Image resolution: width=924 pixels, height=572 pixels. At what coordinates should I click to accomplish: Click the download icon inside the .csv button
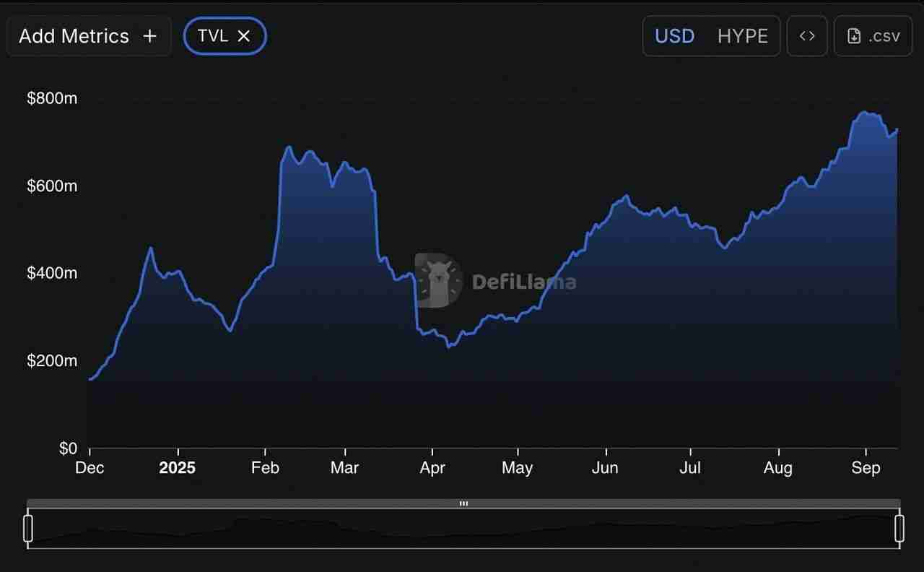[x=854, y=35]
